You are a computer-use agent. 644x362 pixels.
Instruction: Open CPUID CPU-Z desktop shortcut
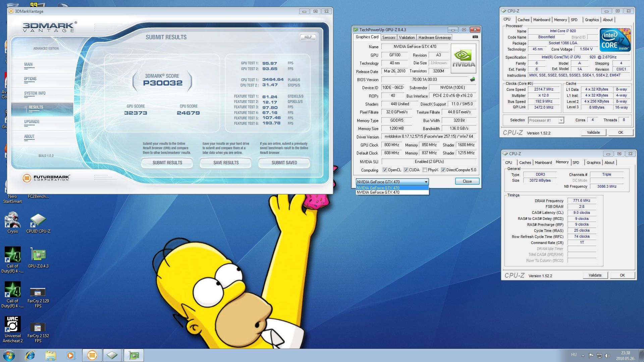tap(38, 221)
